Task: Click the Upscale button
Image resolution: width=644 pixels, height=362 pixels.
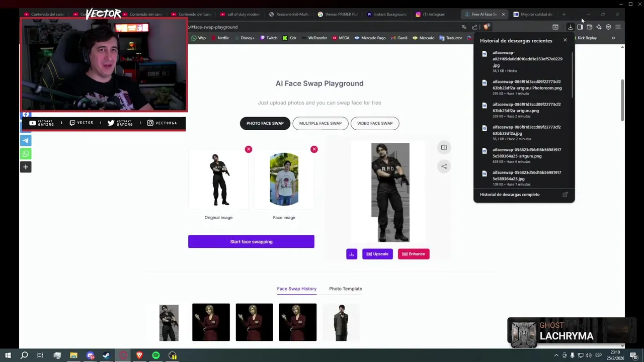Action: click(x=377, y=254)
